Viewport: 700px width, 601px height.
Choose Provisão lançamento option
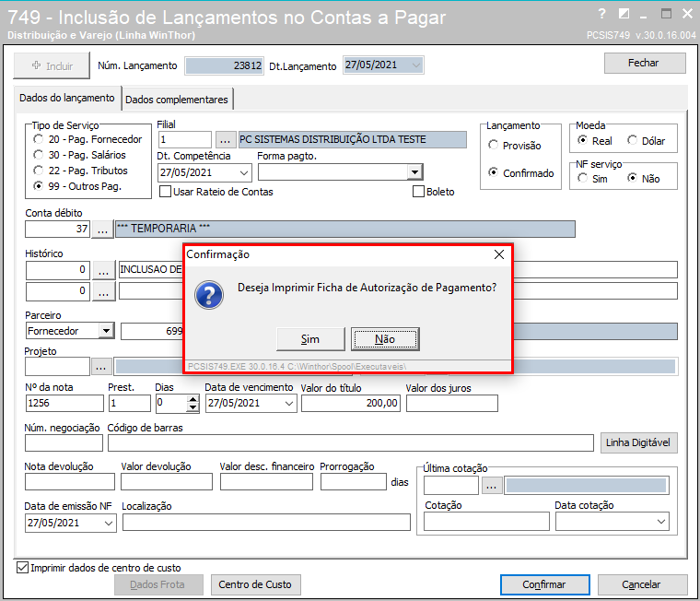(x=494, y=146)
